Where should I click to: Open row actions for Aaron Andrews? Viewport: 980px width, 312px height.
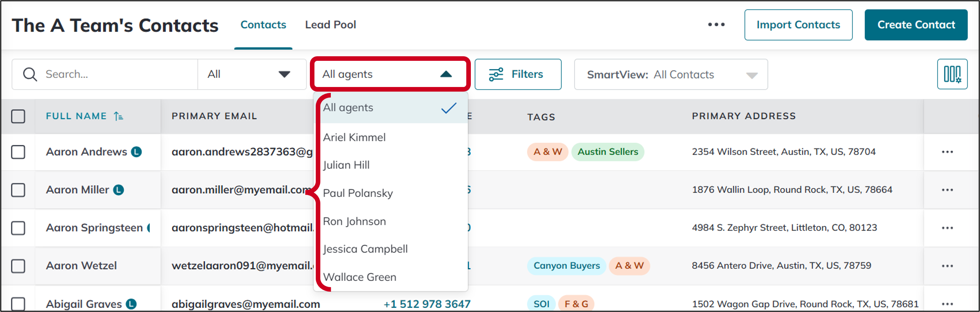pyautogui.click(x=947, y=152)
